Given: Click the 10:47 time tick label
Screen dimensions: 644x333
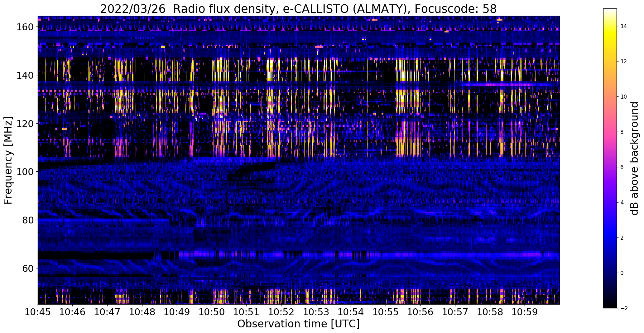Looking at the screenshot, I should (x=108, y=311).
